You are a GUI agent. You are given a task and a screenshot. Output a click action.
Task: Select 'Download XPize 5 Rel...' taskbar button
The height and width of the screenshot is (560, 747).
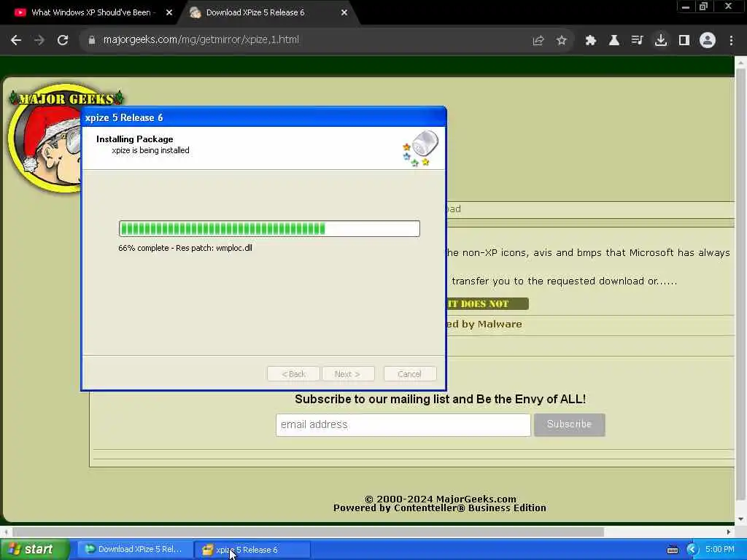(x=135, y=550)
